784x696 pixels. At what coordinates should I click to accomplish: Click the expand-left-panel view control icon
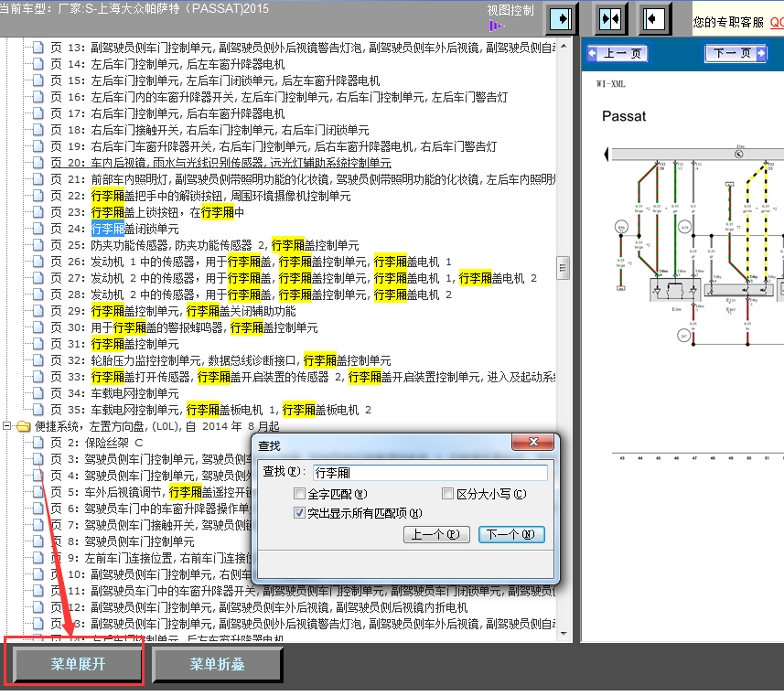click(562, 18)
